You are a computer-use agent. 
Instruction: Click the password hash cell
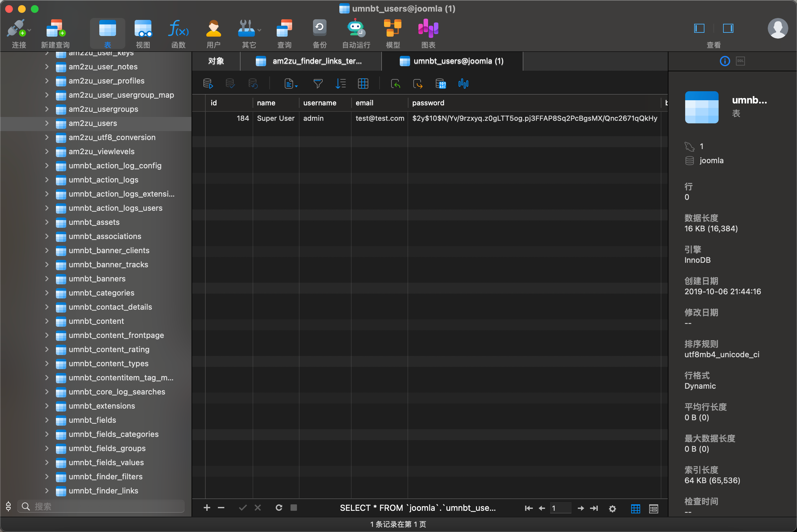pos(534,119)
